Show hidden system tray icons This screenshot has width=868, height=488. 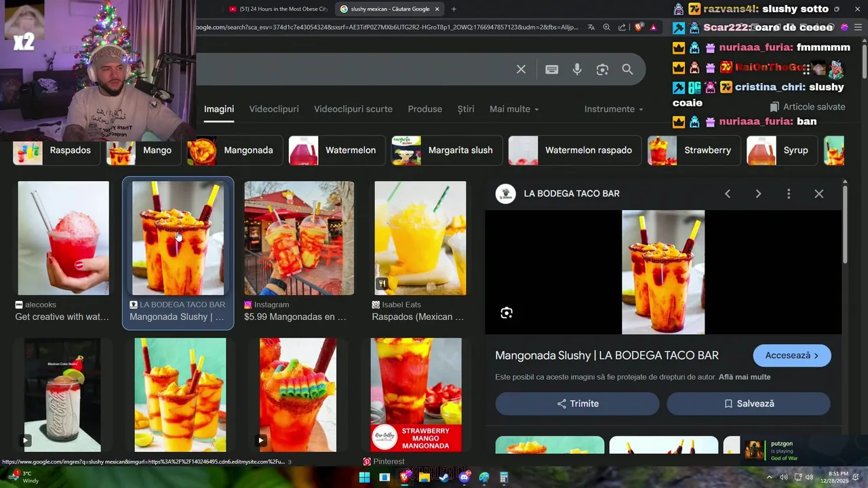point(769,478)
